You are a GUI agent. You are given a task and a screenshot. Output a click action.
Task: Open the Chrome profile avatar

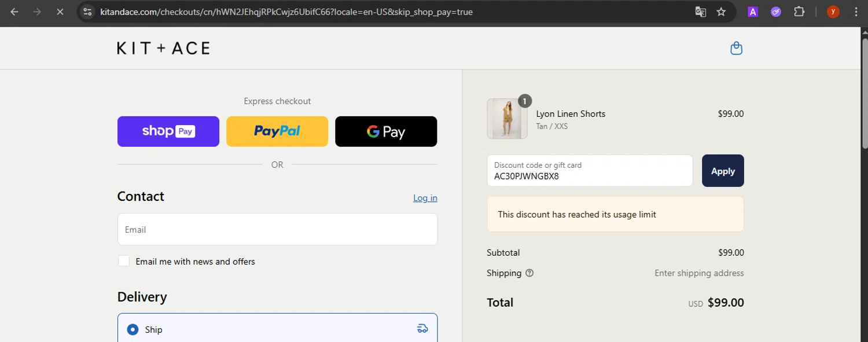pos(833,12)
